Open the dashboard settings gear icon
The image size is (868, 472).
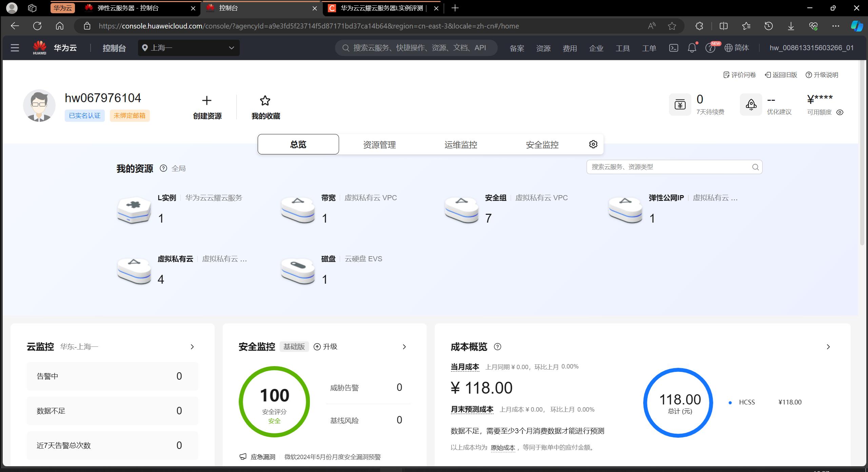click(593, 144)
